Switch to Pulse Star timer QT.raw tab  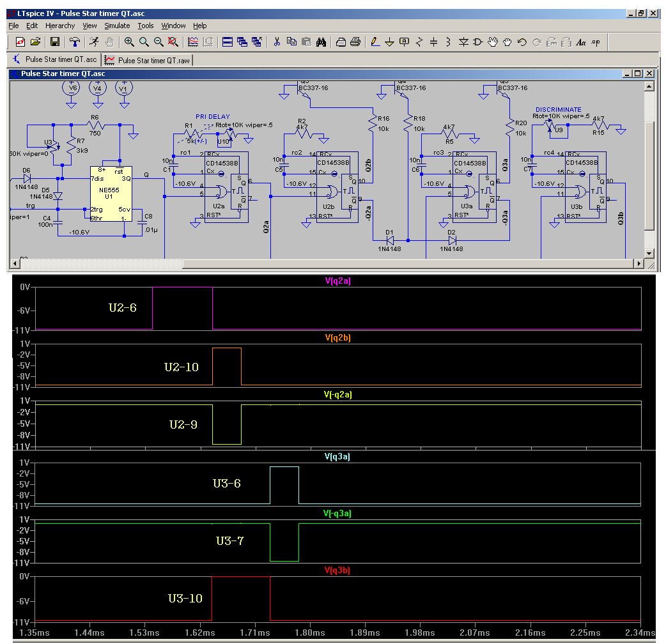148,60
